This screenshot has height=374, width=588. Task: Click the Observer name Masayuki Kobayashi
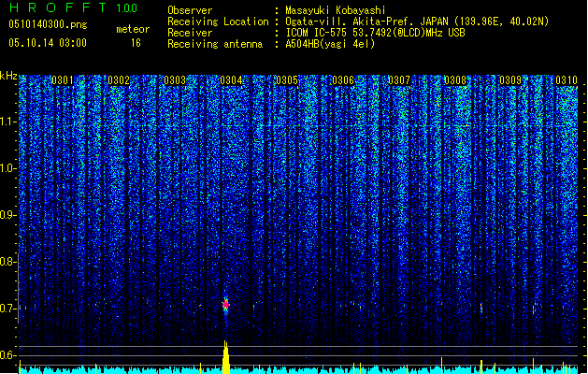(336, 10)
